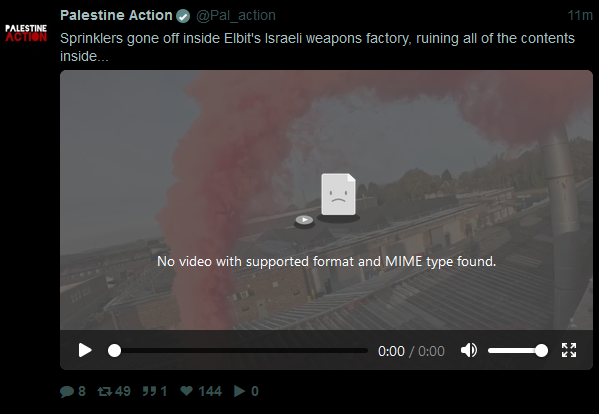Click the Palestine Action profile avatar
The width and height of the screenshot is (599, 414).
[x=26, y=33]
